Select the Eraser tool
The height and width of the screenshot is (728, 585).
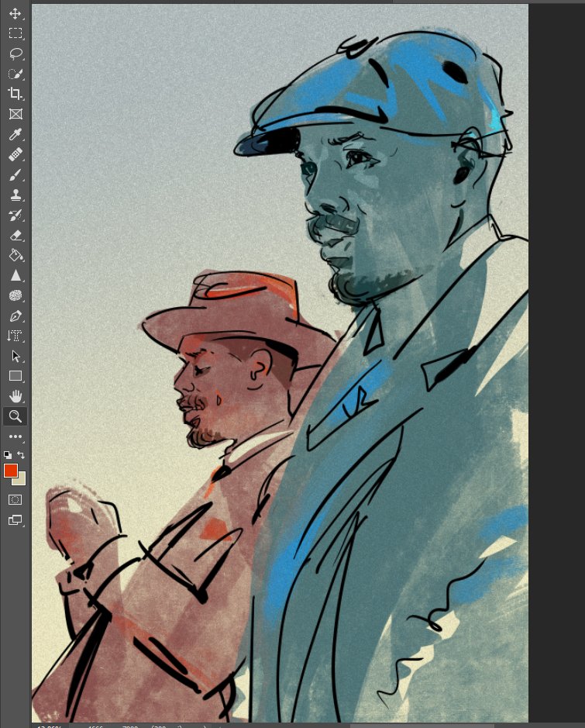15,236
